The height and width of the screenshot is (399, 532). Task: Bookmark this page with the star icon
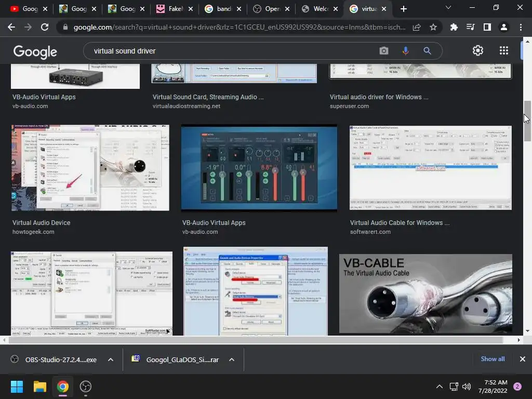(x=433, y=27)
